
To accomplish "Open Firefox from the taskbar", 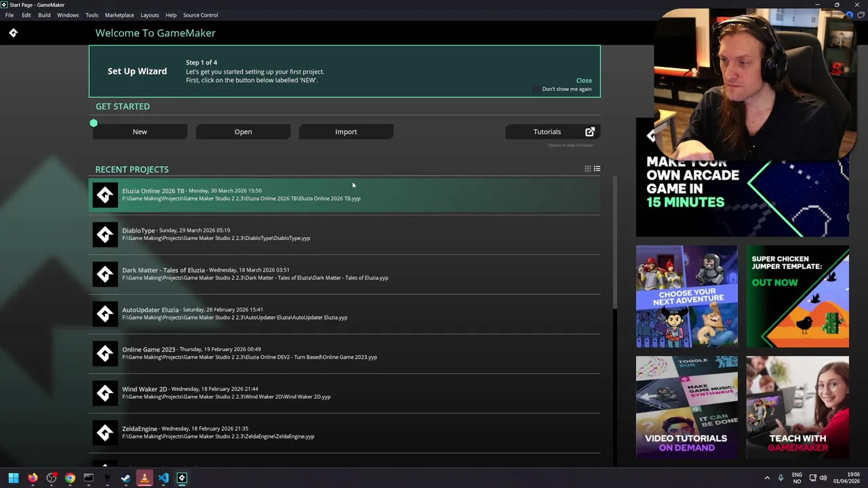I will tap(33, 478).
